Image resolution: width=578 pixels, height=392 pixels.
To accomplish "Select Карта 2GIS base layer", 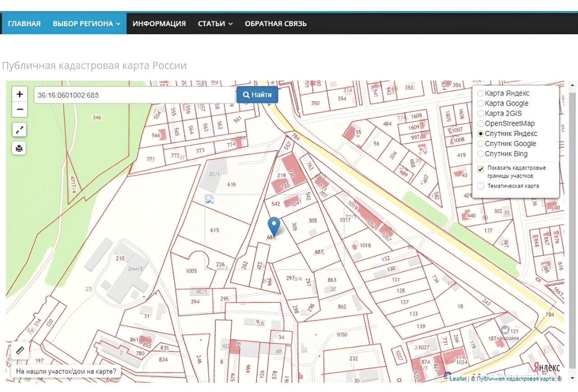I will pyautogui.click(x=480, y=114).
